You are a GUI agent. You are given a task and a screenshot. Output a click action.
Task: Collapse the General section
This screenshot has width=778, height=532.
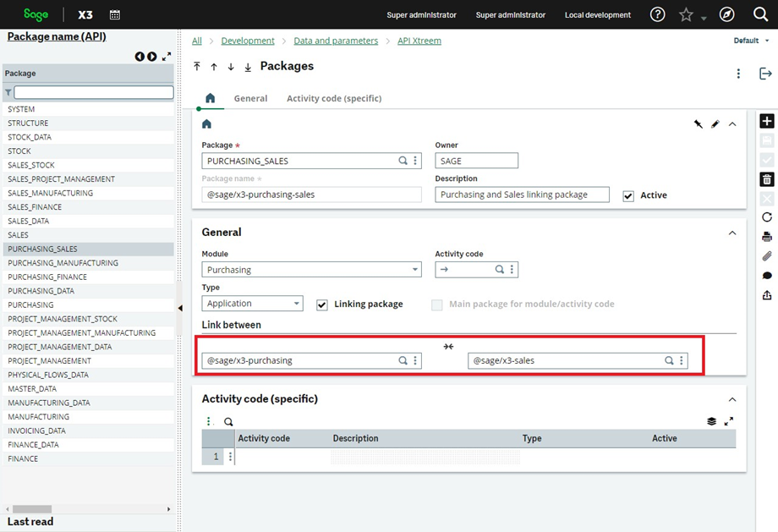(732, 233)
